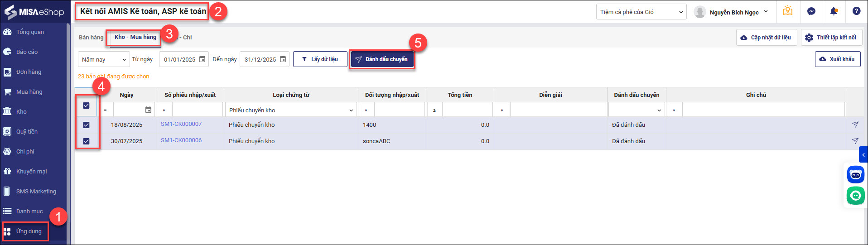
Task: Switch to the Bán hàng tab
Action: coord(91,37)
